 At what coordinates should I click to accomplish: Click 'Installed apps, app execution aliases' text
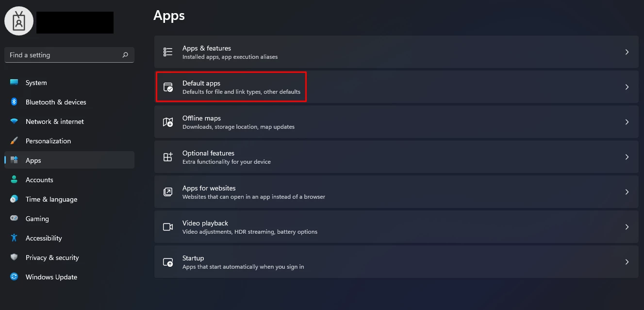[x=230, y=57]
